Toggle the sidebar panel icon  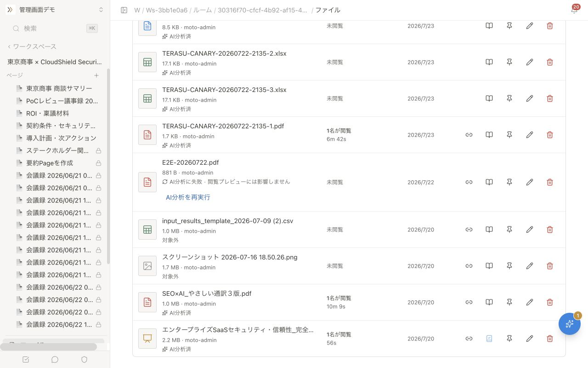124,10
